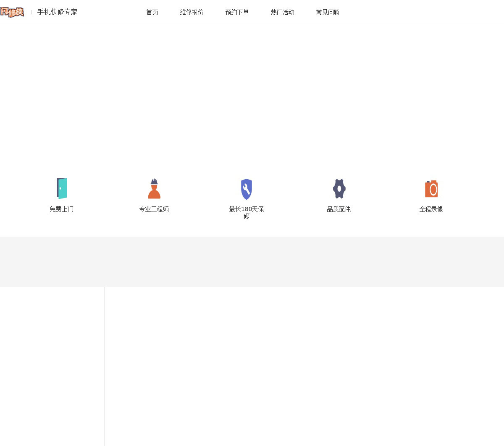
Task: Click the empty left sidebar panel
Action: [x=52, y=365]
